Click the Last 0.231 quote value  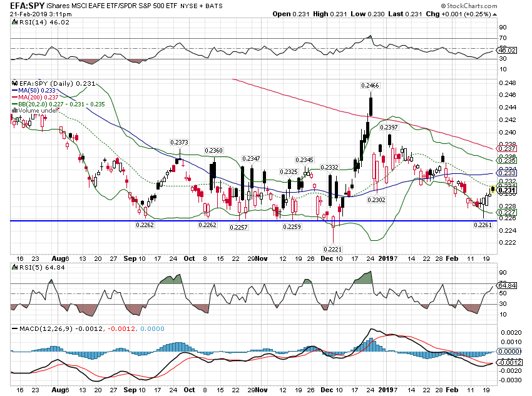tap(405, 14)
